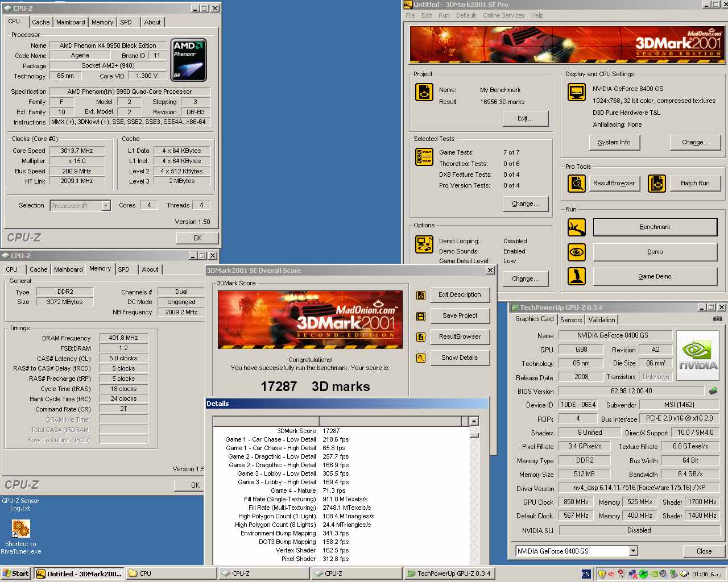The height and width of the screenshot is (582, 728).
Task: Click the project icon in 3DMark Project section
Action: 424,92
